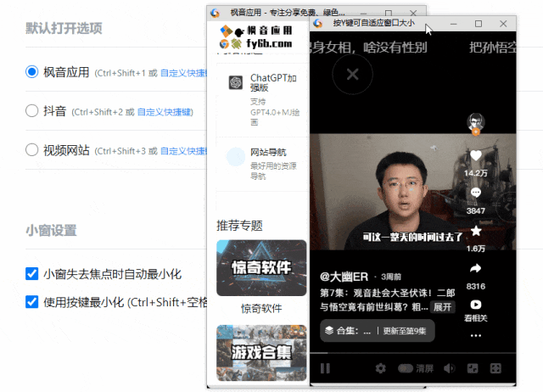Open the 合集 collection bar

click(x=377, y=331)
